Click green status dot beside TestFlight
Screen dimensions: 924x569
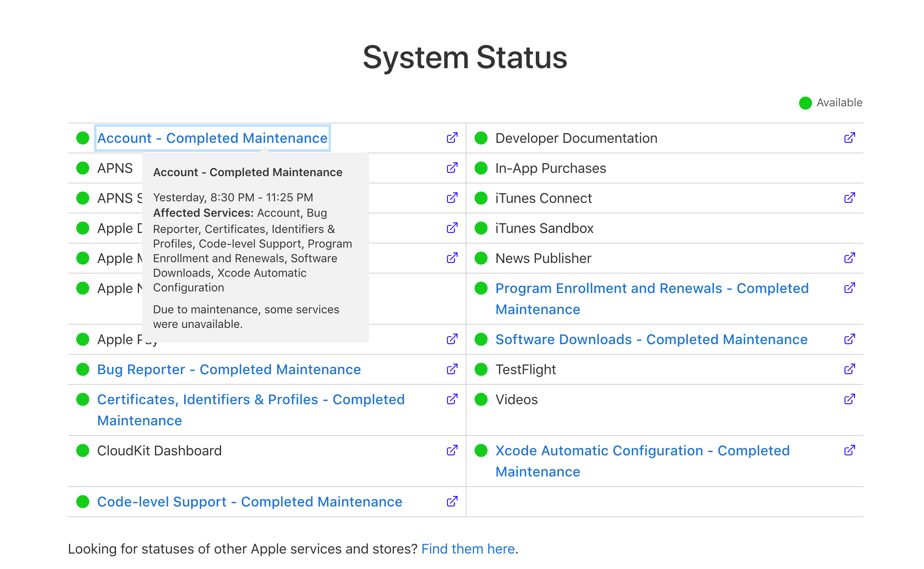(x=481, y=369)
